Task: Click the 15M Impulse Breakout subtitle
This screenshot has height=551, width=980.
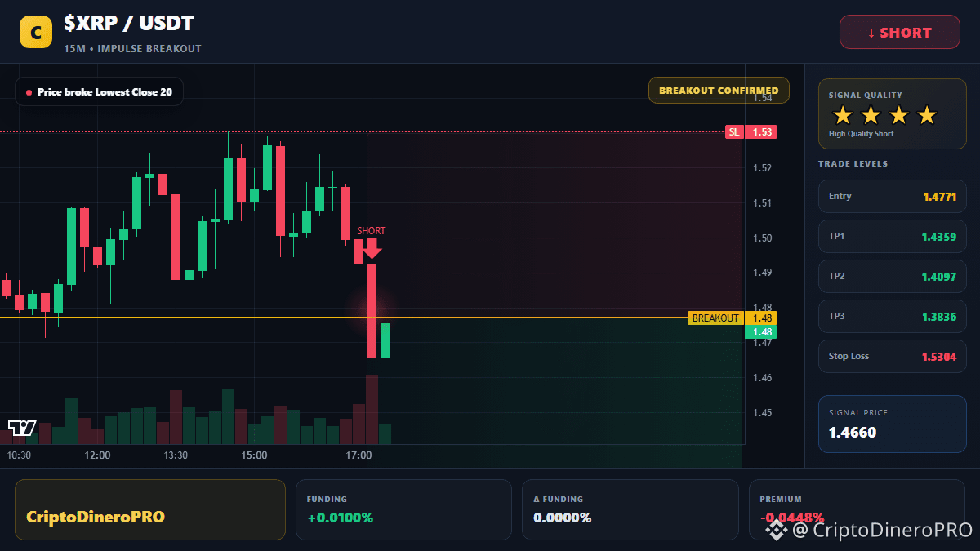Action: (132, 49)
